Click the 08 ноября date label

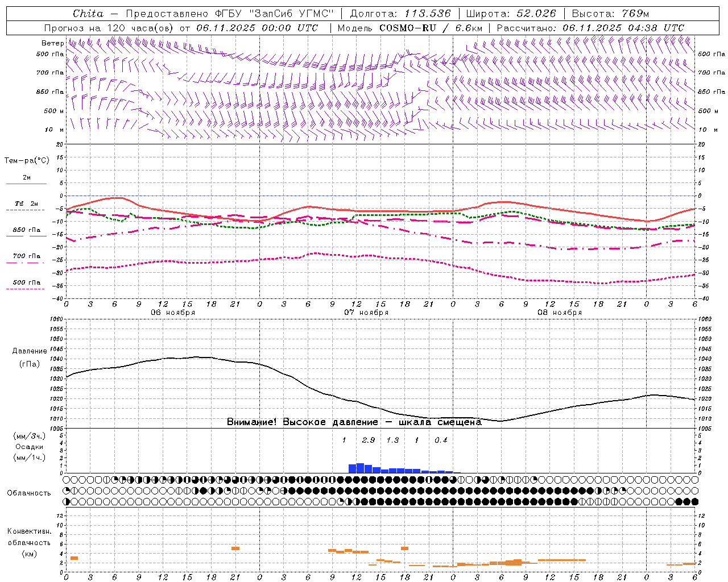[560, 313]
